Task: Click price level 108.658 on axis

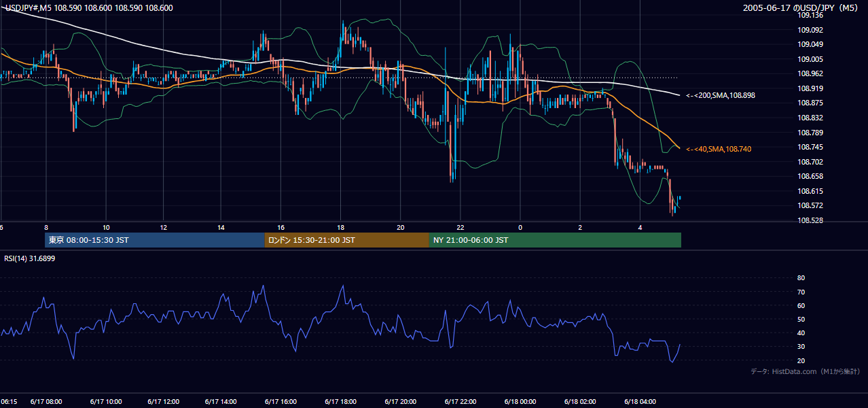Action: pos(810,176)
